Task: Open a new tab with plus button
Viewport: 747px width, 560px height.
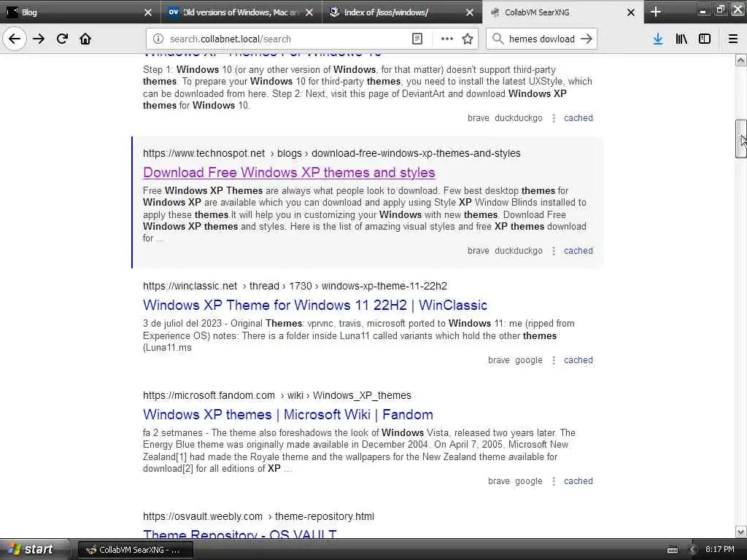Action: point(656,12)
